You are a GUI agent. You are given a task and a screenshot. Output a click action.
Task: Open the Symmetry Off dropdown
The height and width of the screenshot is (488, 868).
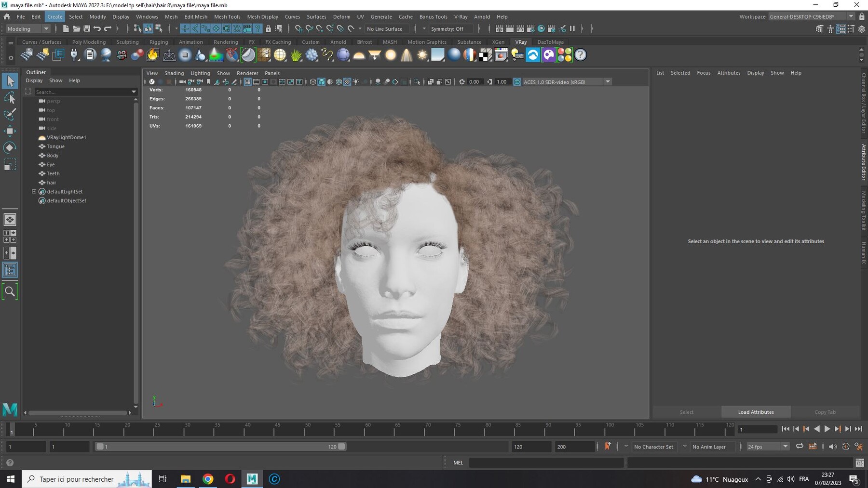[x=424, y=29]
